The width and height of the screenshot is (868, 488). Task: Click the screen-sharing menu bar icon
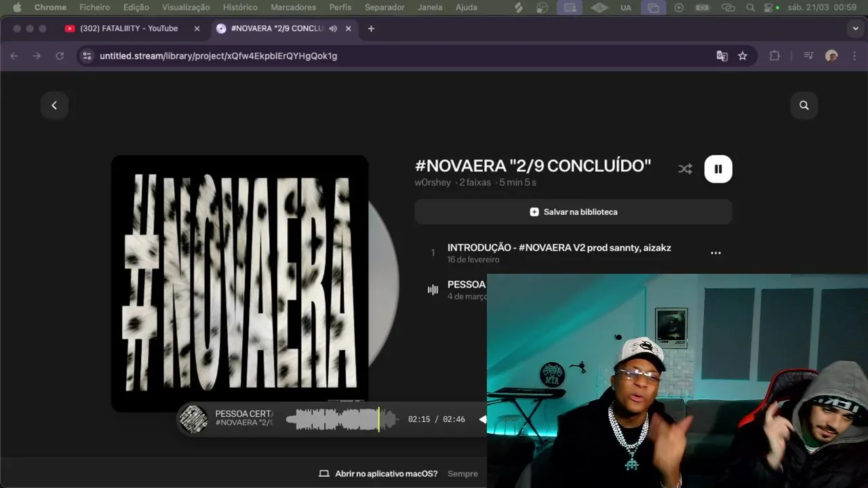(570, 7)
